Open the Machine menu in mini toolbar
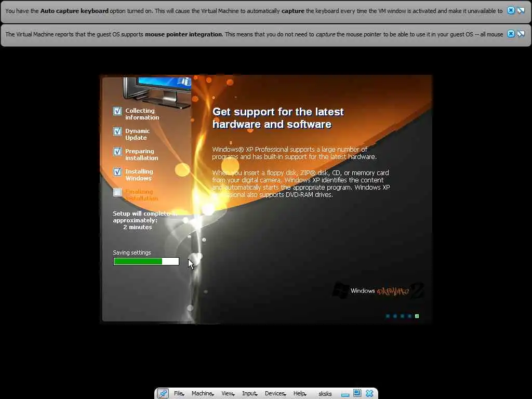The image size is (532, 399). (x=203, y=394)
